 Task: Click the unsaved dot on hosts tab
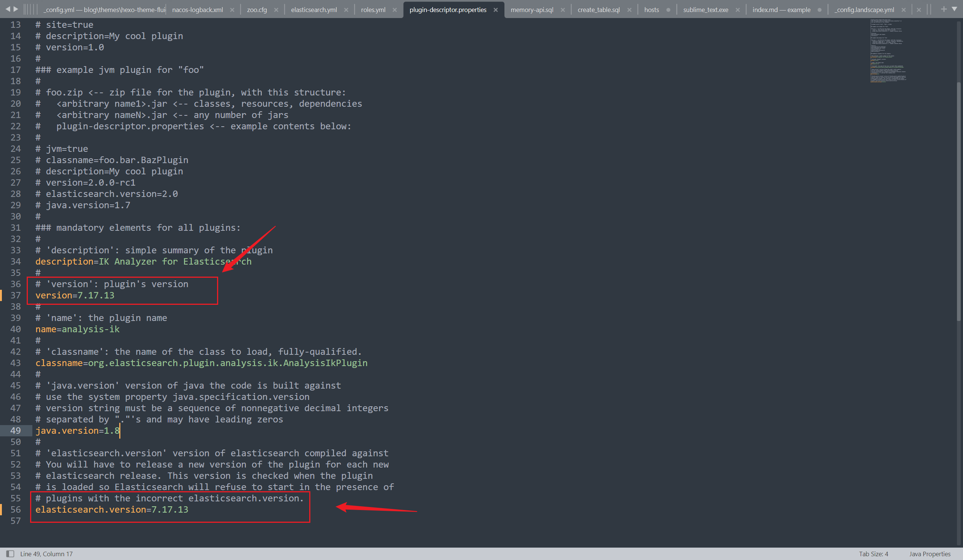coord(668,10)
